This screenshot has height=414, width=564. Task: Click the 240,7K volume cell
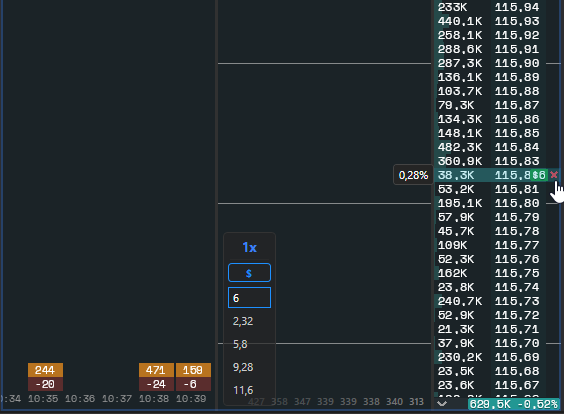click(460, 301)
